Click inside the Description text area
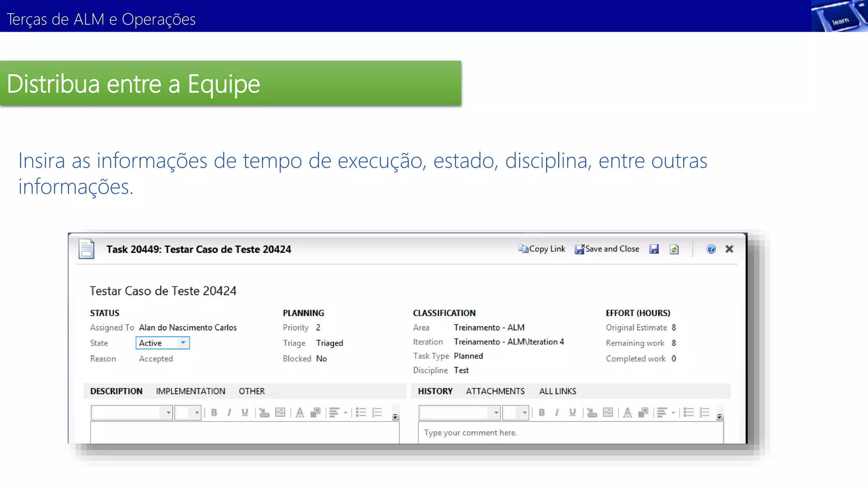Screen dimensions: 868x488 tap(245, 433)
